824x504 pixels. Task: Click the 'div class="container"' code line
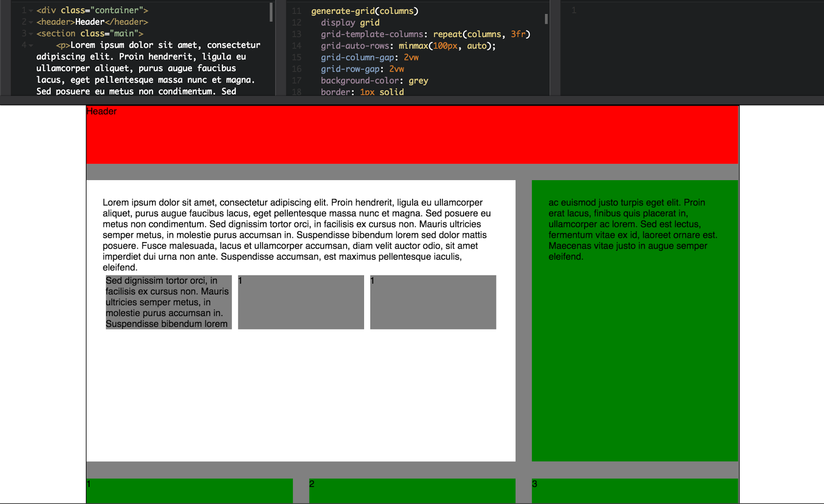[92, 10]
